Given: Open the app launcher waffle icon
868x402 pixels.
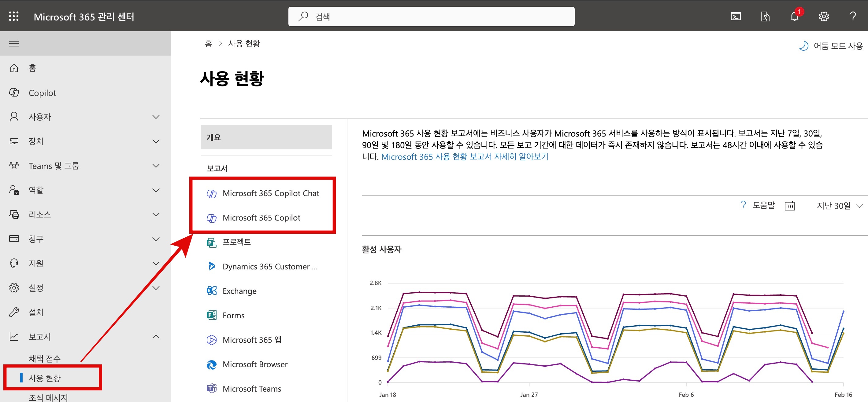Looking at the screenshot, I should pos(14,16).
